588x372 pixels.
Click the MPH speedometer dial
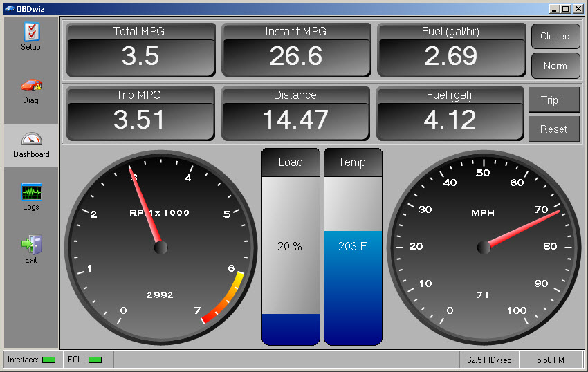click(484, 247)
